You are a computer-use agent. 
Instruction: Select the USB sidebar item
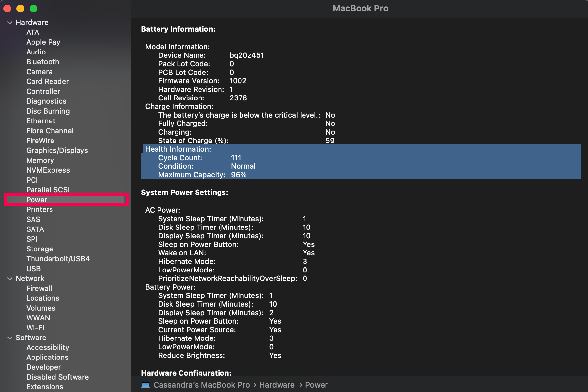(x=33, y=269)
